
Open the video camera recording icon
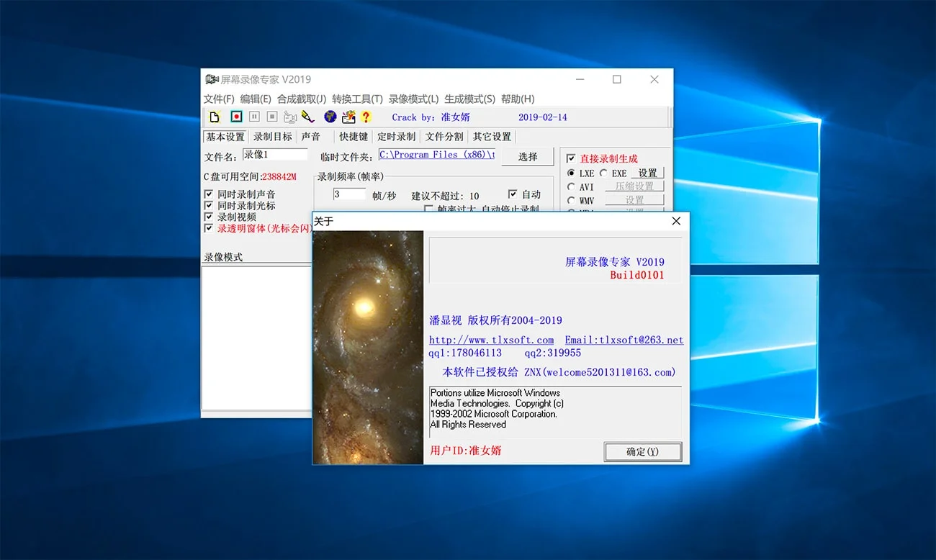pos(291,117)
